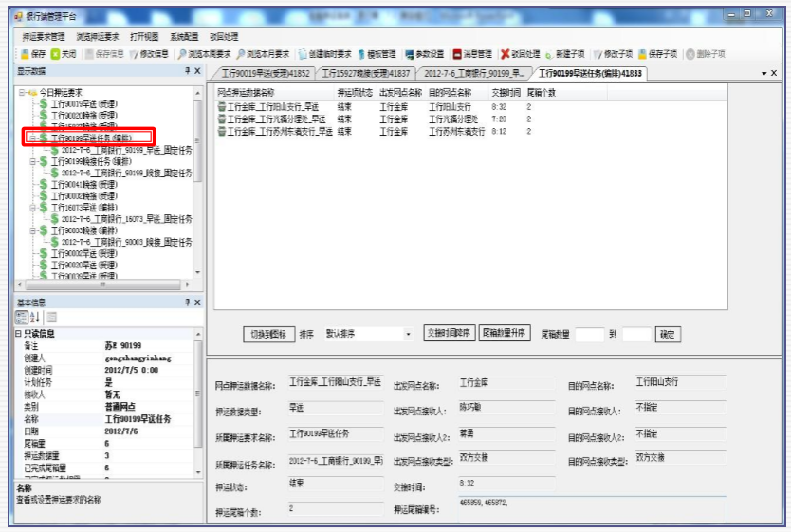Click the 尾箱个数 column header

pos(541,93)
